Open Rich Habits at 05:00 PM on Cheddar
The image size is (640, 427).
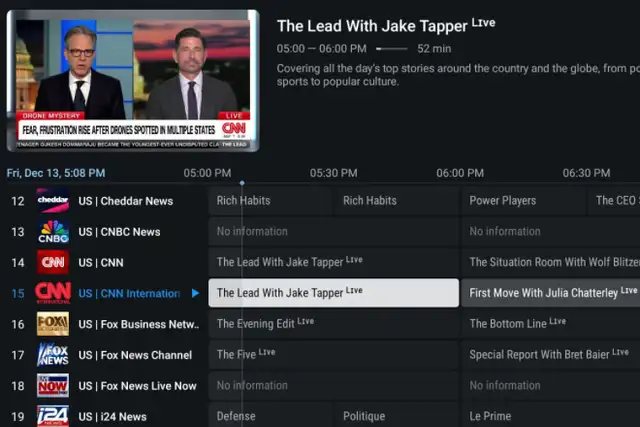271,201
